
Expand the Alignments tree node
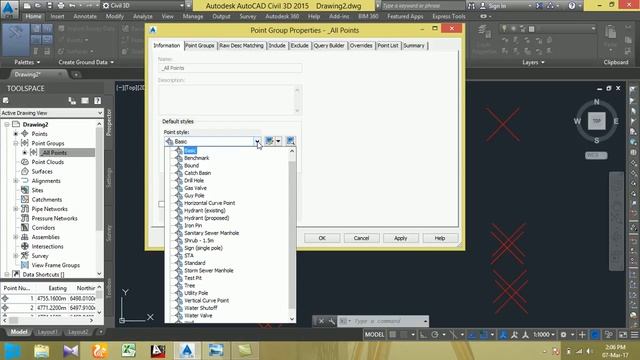point(16,181)
